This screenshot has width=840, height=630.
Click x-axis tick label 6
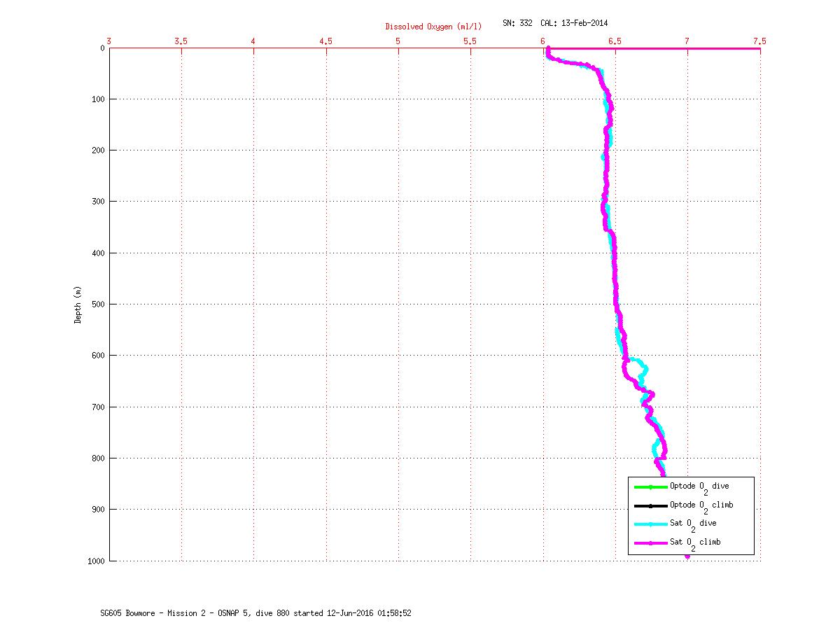coord(543,41)
